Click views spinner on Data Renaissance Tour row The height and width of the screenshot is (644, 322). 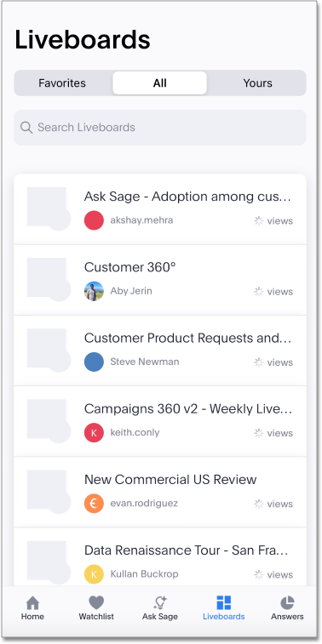pyautogui.click(x=259, y=574)
